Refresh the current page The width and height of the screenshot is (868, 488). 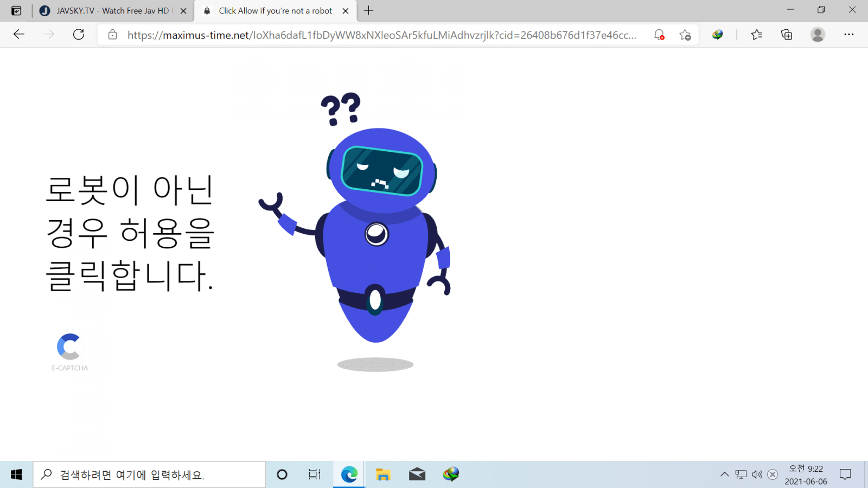pos(79,34)
